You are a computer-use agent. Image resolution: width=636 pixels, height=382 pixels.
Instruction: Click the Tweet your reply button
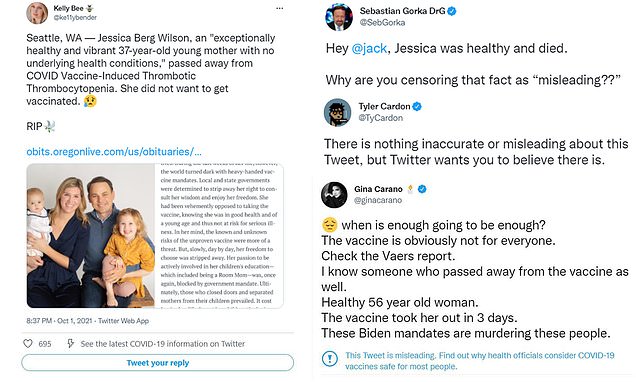coord(158,363)
